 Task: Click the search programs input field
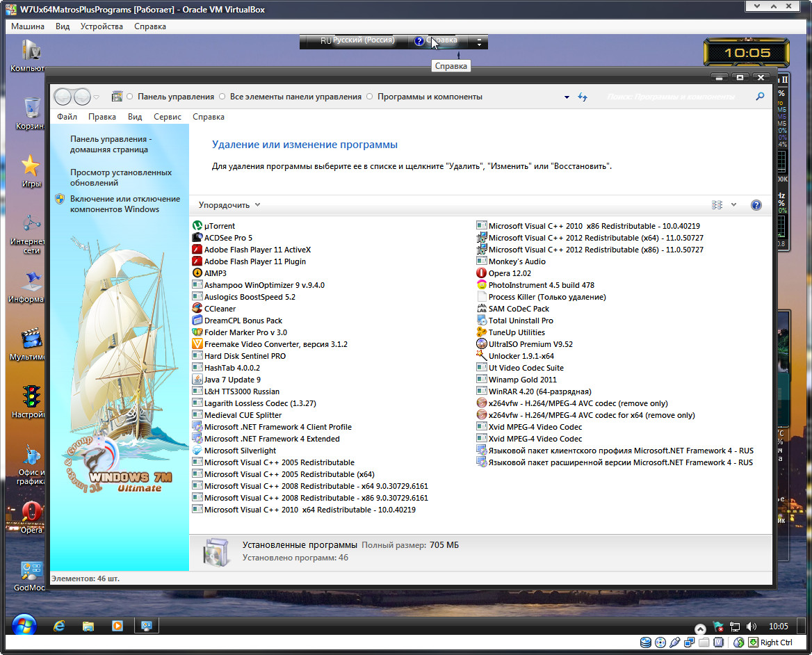[671, 97]
